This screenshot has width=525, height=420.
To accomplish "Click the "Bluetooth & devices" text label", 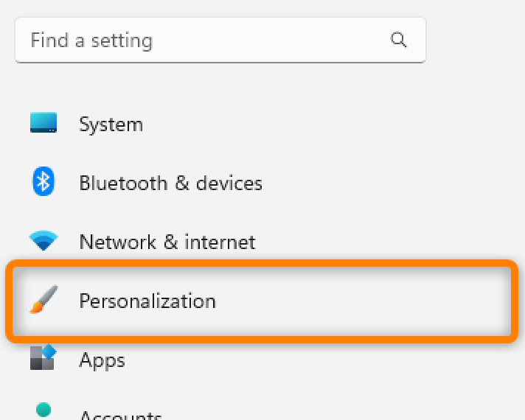I will point(170,183).
